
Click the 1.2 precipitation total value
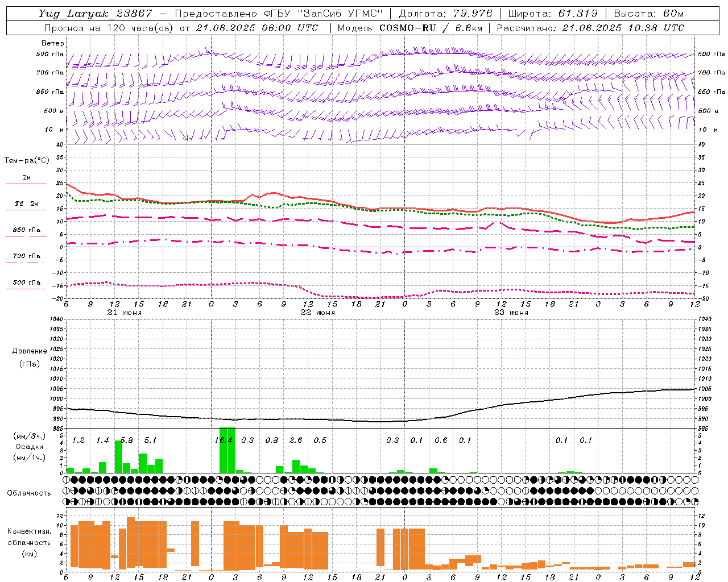click(78, 440)
